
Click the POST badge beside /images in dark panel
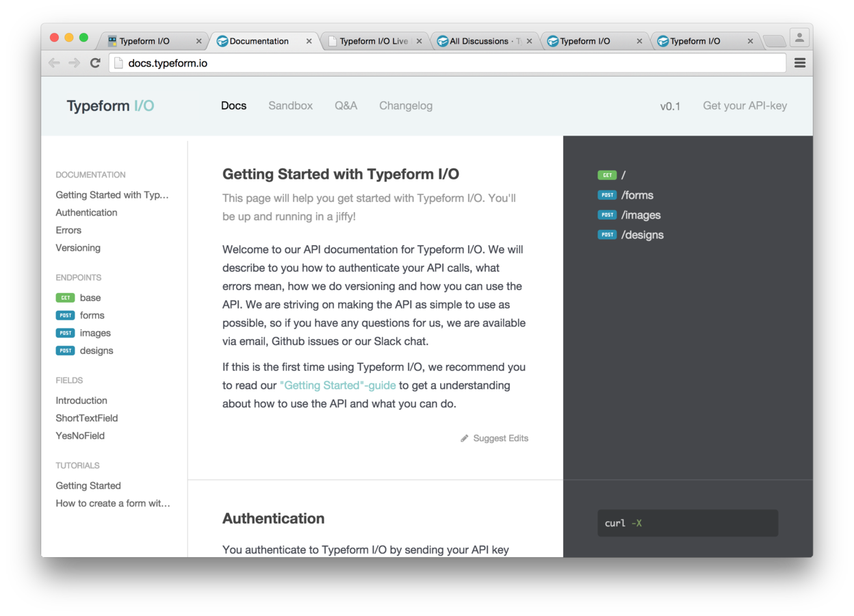607,215
